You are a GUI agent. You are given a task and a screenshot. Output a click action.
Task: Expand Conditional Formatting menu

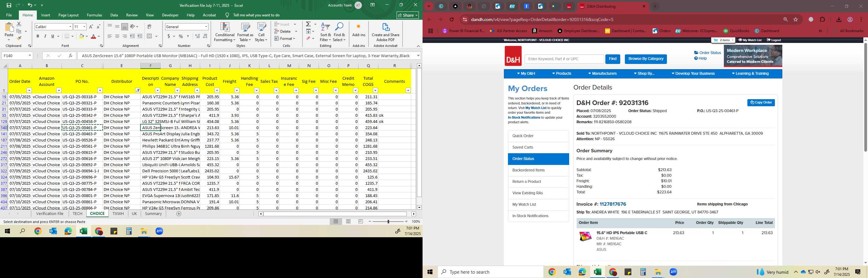click(225, 32)
